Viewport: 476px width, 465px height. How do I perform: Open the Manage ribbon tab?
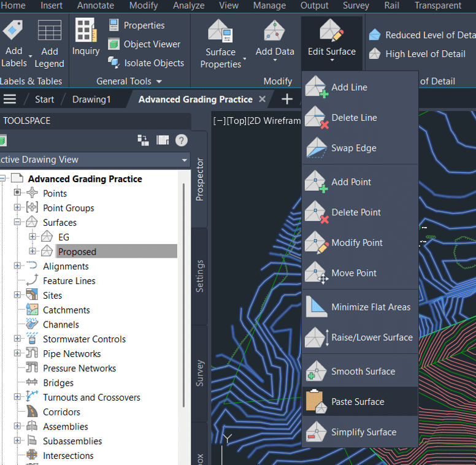[269, 6]
